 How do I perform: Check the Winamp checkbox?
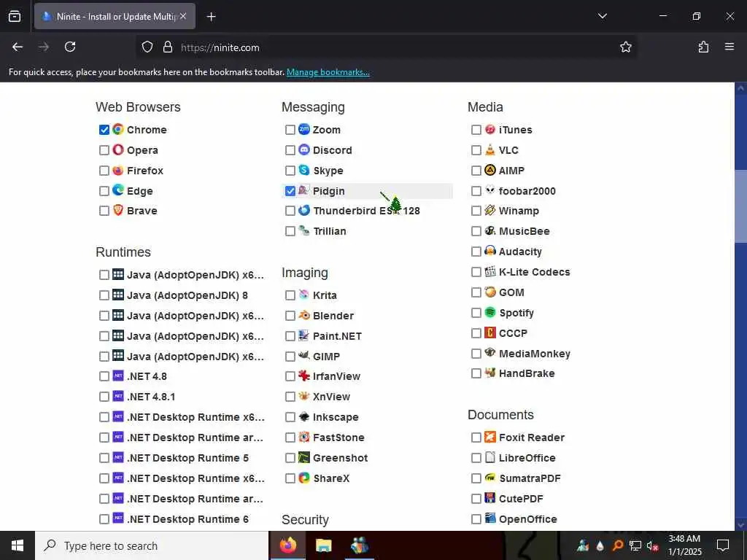[x=476, y=211]
